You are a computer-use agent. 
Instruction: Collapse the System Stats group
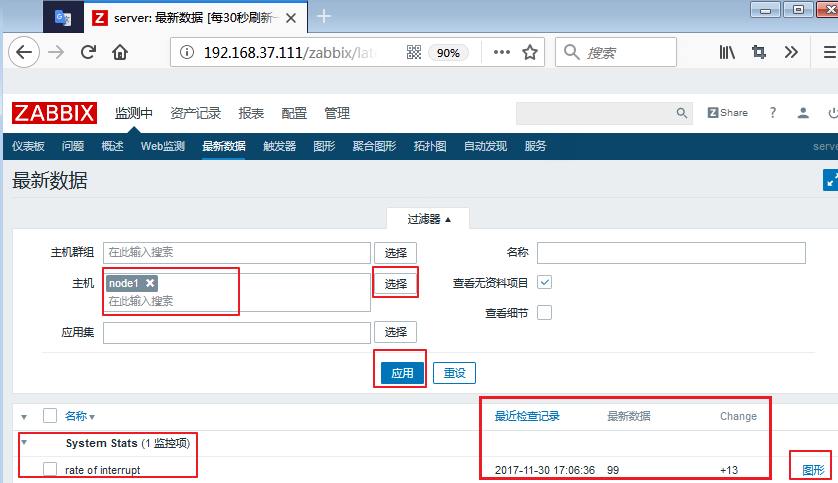point(24,442)
